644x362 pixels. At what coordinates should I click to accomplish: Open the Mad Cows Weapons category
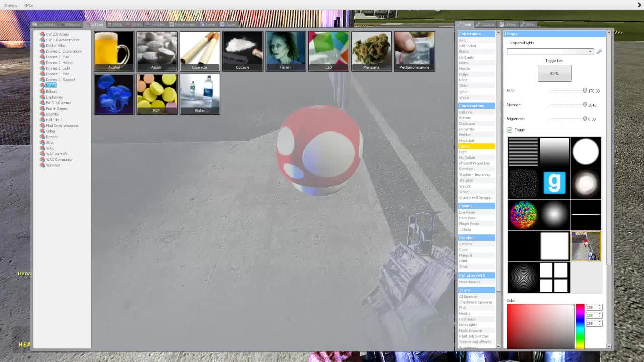(62, 125)
